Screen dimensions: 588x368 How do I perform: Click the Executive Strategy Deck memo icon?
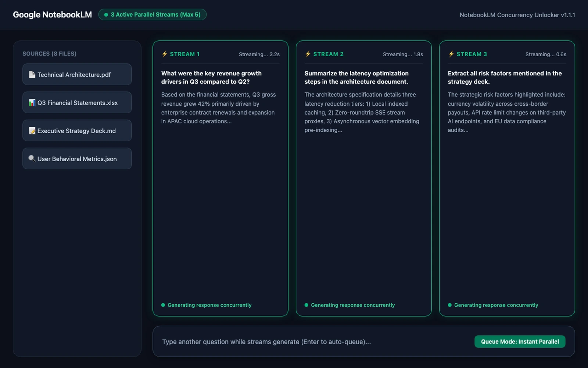click(x=32, y=131)
